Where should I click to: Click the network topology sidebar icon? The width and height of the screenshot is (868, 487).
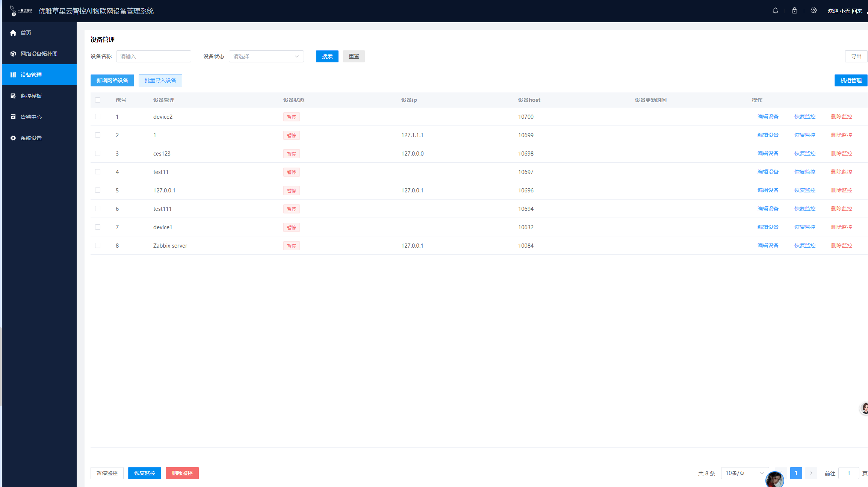(13, 54)
